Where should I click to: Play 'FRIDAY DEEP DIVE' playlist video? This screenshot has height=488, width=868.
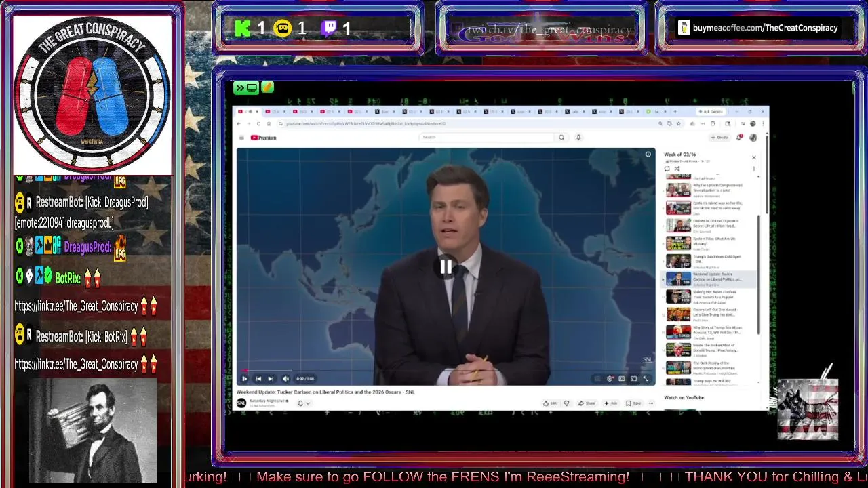point(709,225)
